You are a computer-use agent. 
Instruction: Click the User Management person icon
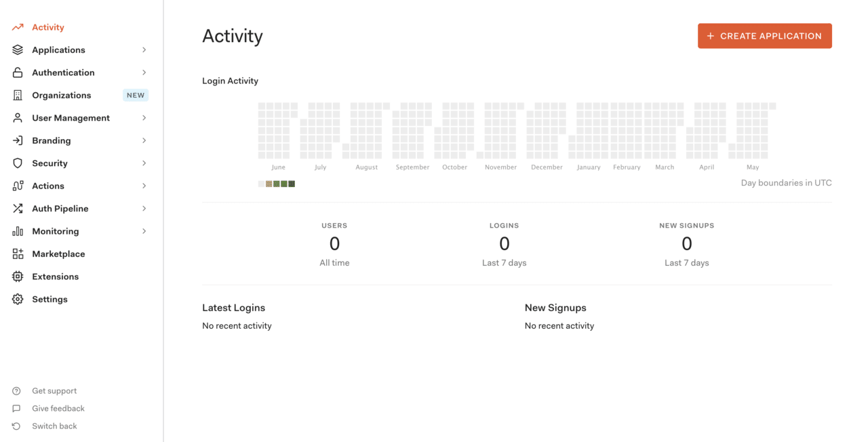18,118
